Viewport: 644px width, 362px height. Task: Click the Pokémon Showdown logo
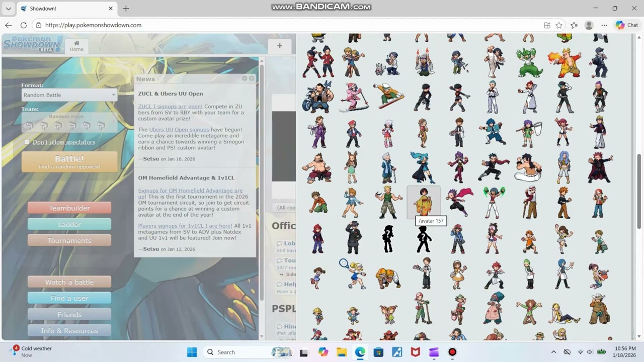click(x=32, y=43)
